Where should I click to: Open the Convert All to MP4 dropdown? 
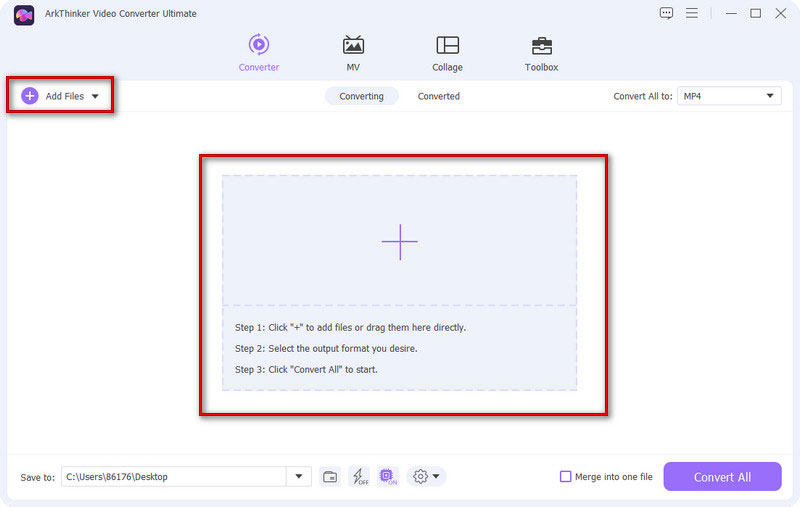(729, 96)
